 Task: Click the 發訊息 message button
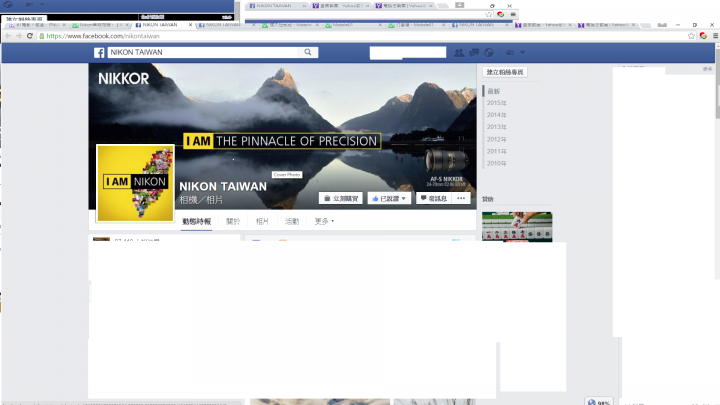434,198
